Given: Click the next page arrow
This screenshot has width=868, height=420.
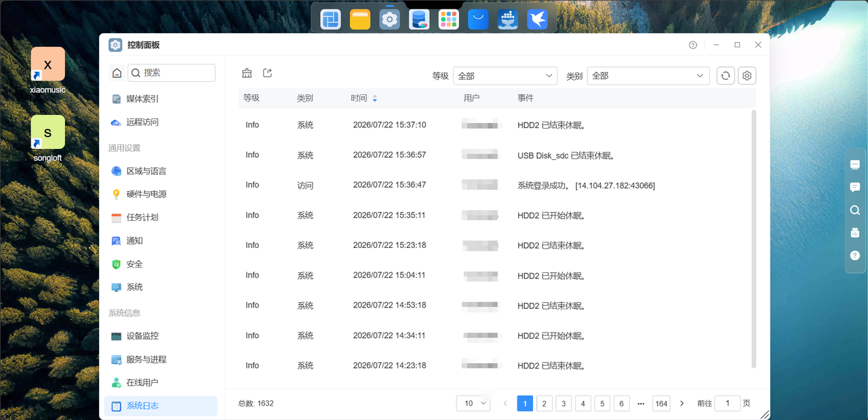Looking at the screenshot, I should [x=682, y=403].
